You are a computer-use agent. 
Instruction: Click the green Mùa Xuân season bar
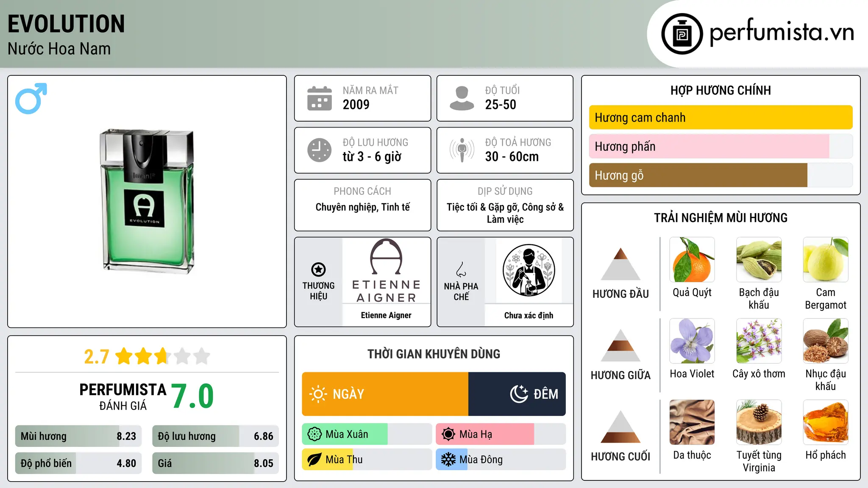tap(367, 434)
